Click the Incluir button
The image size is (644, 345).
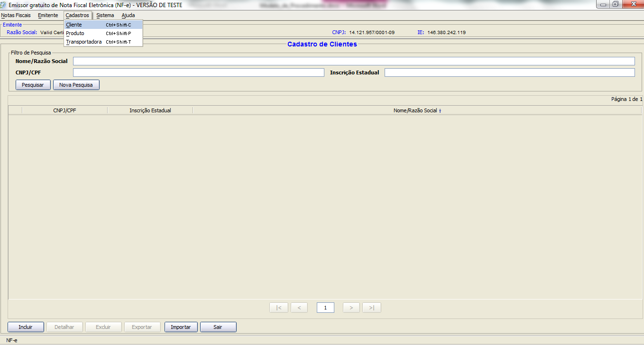tap(26, 327)
